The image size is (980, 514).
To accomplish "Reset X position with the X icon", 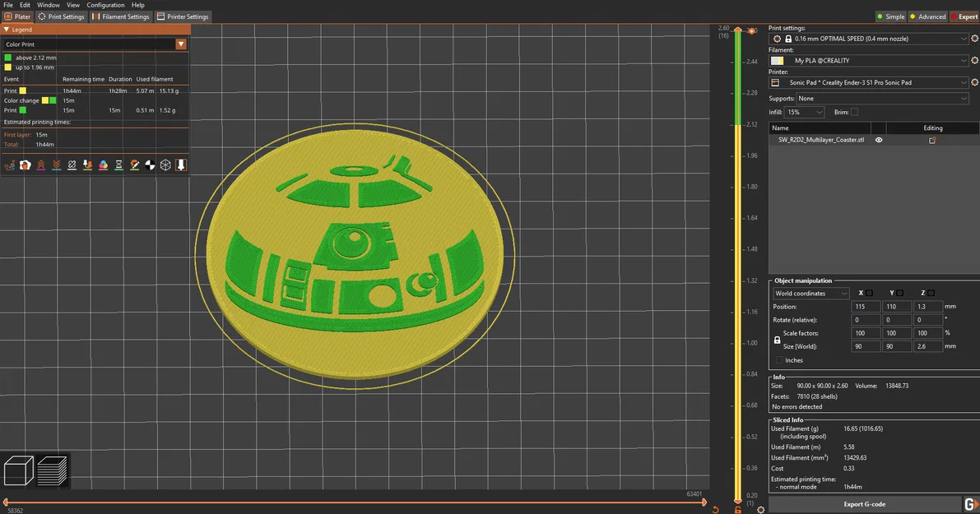I will (x=869, y=293).
